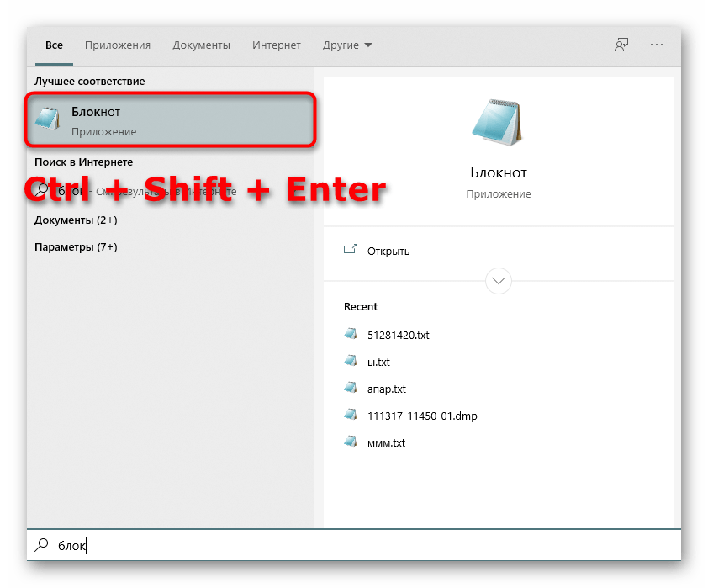The width and height of the screenshot is (708, 588).
Task: Open recent file 51281420.txt
Action: 399,335
